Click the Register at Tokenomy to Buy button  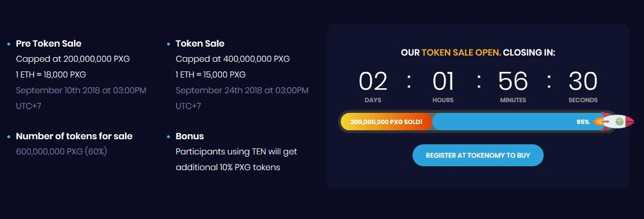(x=478, y=155)
